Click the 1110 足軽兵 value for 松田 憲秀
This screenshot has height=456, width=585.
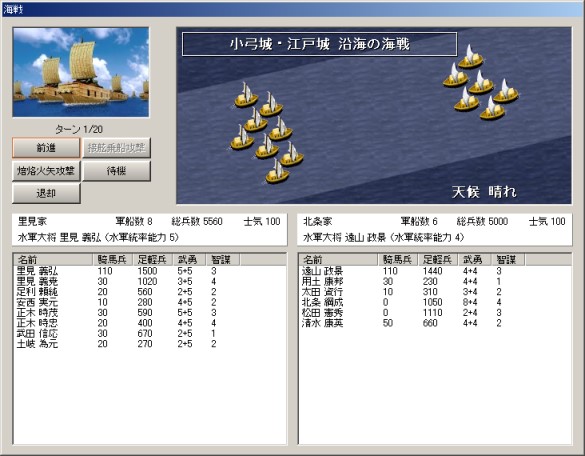[x=432, y=312]
